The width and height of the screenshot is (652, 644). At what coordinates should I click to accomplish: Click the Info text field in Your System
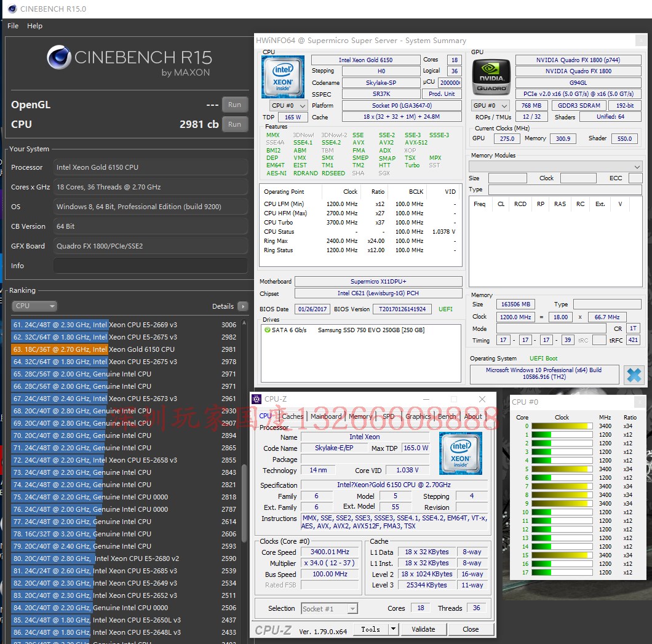tap(151, 266)
